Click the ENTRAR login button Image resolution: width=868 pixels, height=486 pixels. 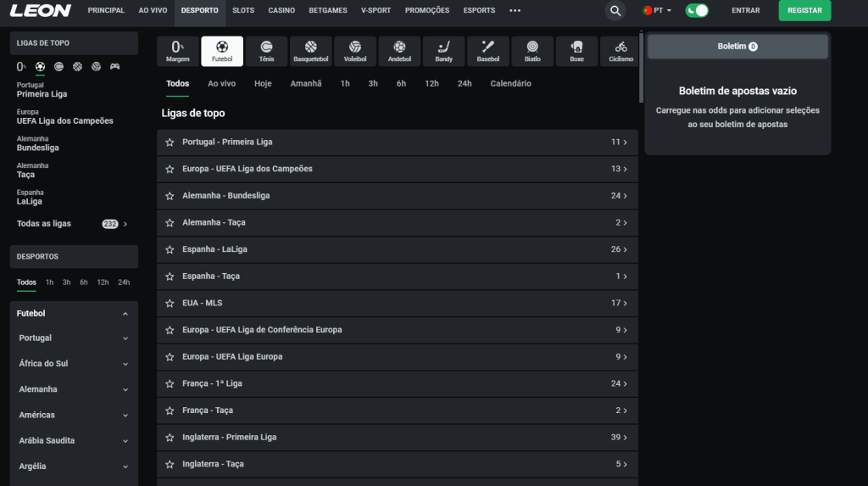coord(745,10)
